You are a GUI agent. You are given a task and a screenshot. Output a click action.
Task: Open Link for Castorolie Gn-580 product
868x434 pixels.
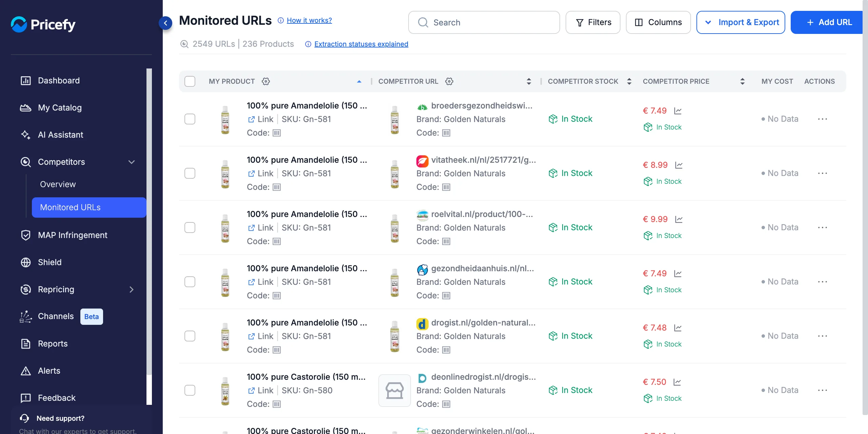pyautogui.click(x=260, y=391)
